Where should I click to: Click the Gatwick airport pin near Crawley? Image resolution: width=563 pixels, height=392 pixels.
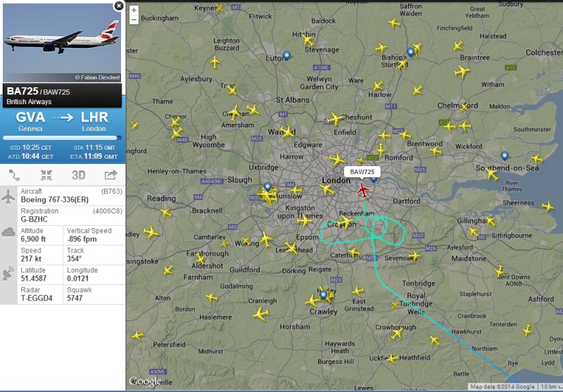click(x=323, y=296)
